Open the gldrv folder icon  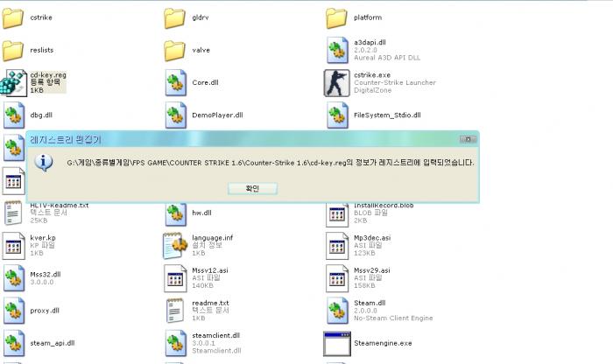175,18
